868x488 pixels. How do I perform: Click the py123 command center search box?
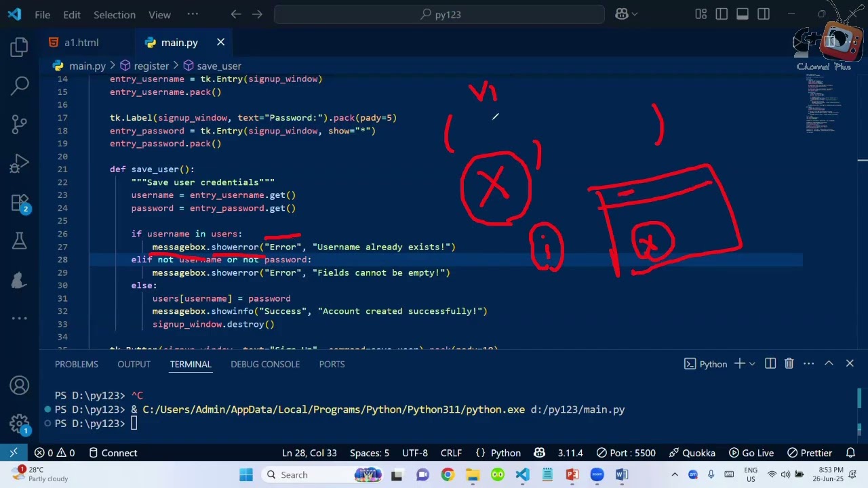(x=439, y=14)
